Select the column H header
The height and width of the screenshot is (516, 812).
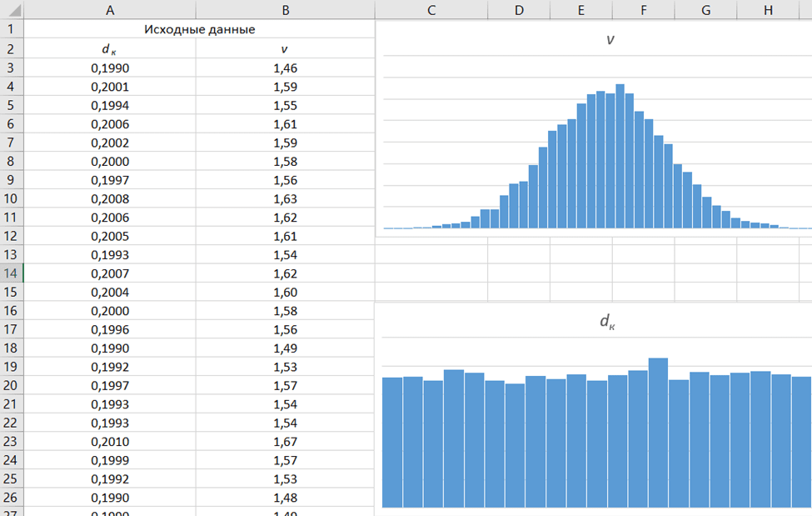point(767,10)
